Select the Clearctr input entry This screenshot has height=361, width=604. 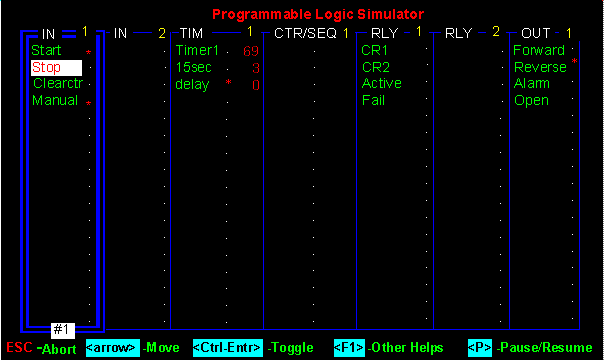58,83
